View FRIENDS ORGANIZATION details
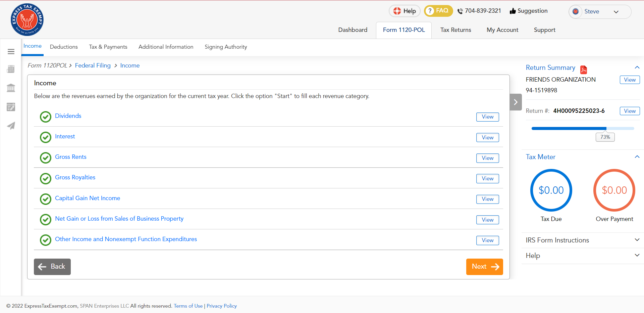 (x=630, y=80)
